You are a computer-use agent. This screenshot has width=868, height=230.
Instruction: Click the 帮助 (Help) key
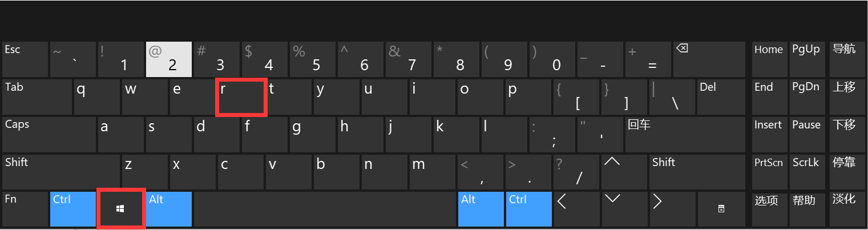point(806,209)
